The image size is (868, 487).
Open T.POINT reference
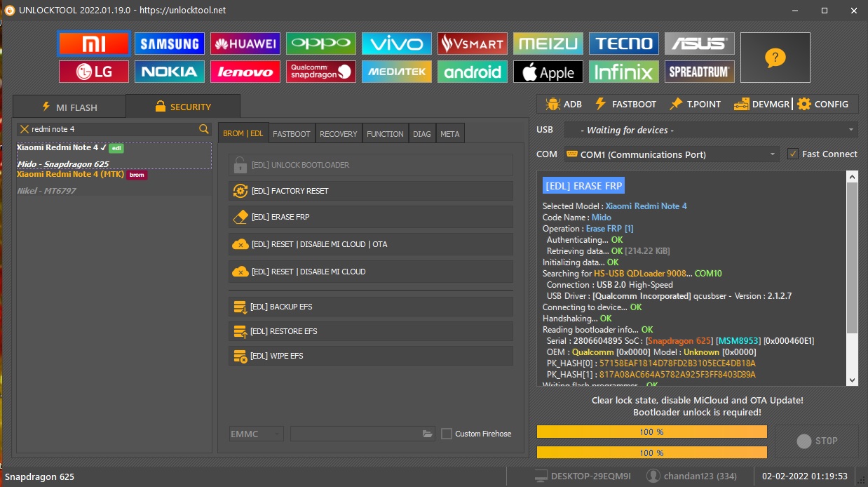pyautogui.click(x=695, y=104)
